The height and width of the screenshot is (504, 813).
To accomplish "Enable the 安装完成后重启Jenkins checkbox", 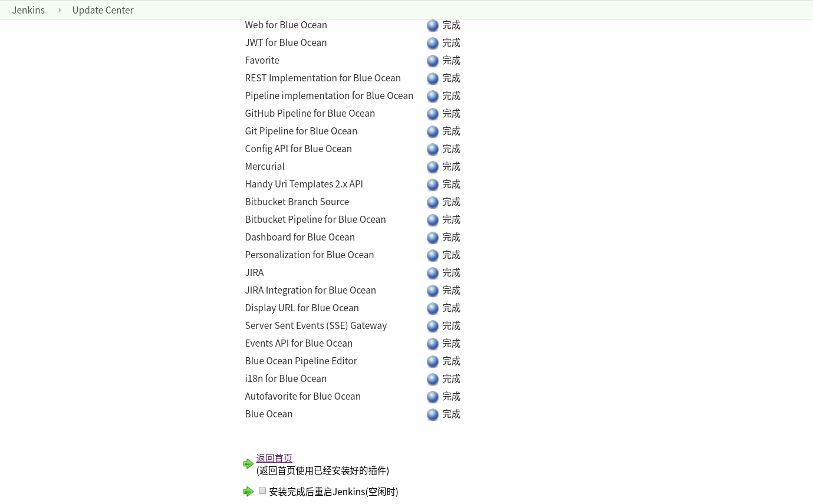I will tap(262, 490).
